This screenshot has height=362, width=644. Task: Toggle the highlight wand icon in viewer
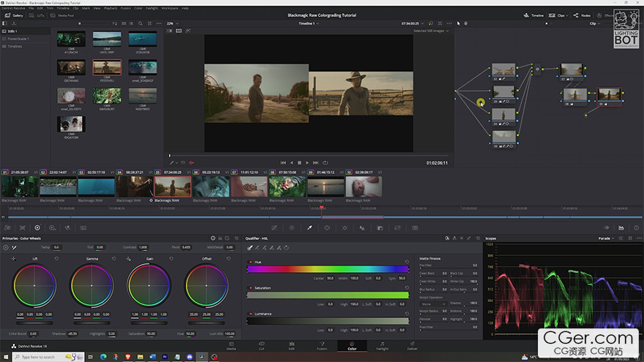click(188, 31)
